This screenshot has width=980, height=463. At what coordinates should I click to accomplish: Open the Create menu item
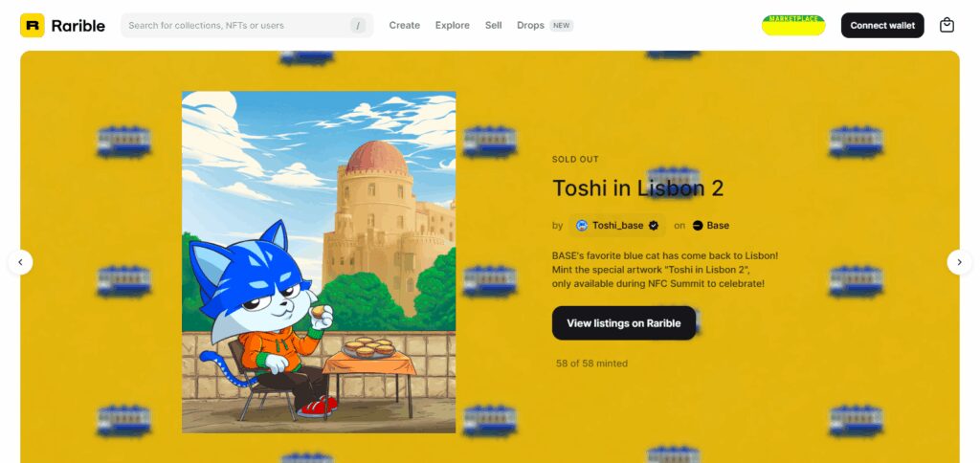pyautogui.click(x=405, y=26)
